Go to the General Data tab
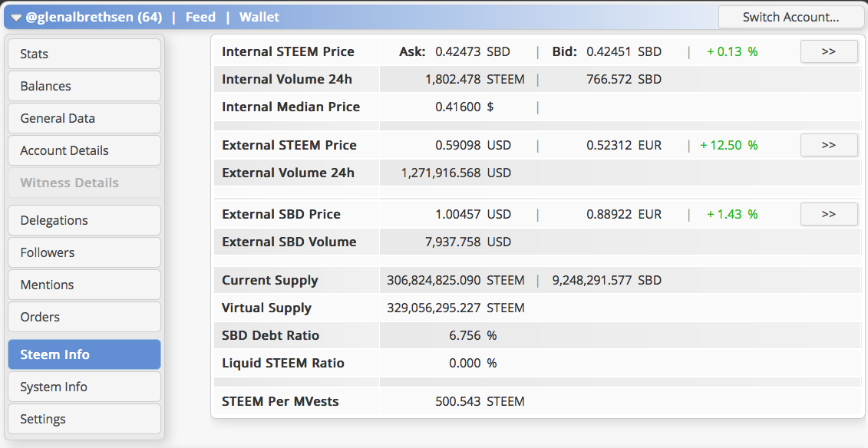The width and height of the screenshot is (868, 448). point(84,118)
